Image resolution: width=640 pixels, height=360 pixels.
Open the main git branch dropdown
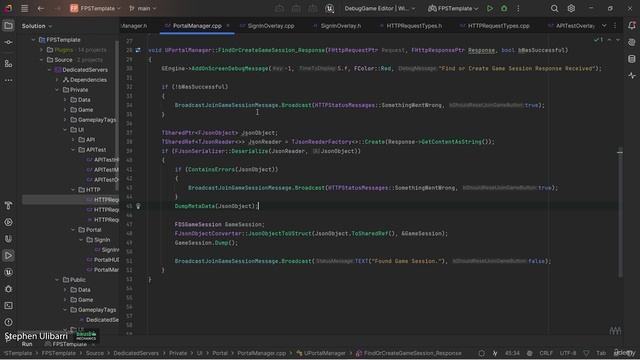143,8
